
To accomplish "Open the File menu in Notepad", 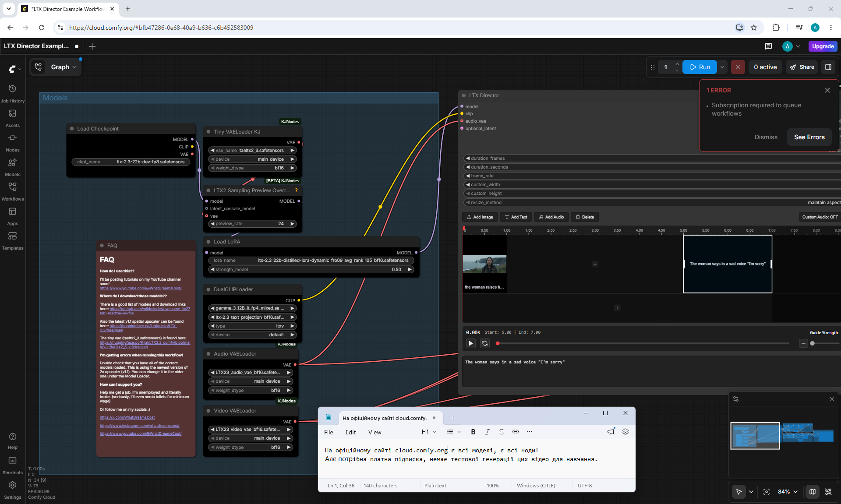I will [329, 432].
